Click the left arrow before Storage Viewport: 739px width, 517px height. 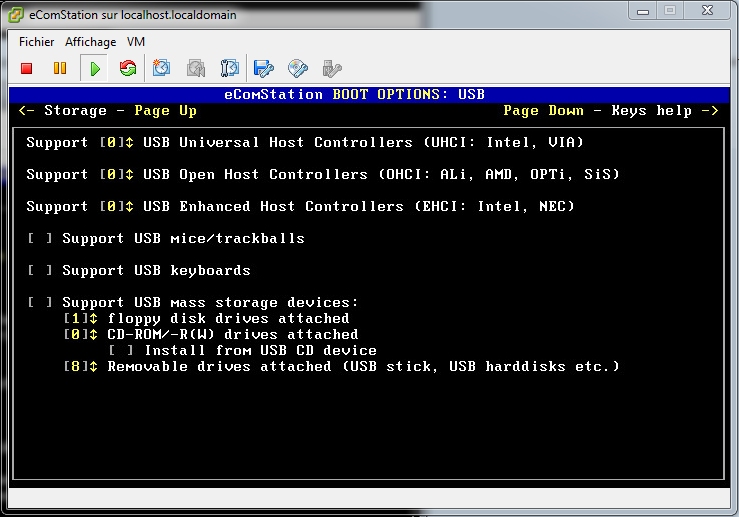pos(26,111)
